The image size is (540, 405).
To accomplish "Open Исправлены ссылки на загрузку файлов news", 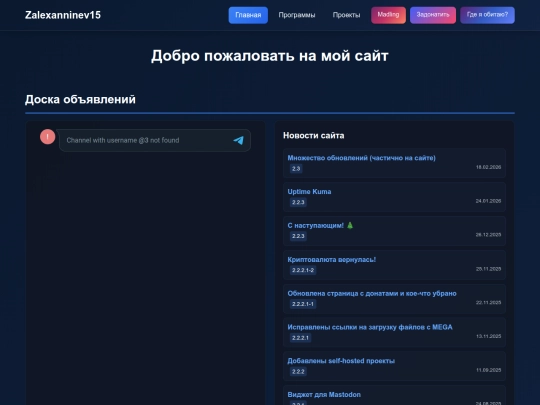I will 370,327.
